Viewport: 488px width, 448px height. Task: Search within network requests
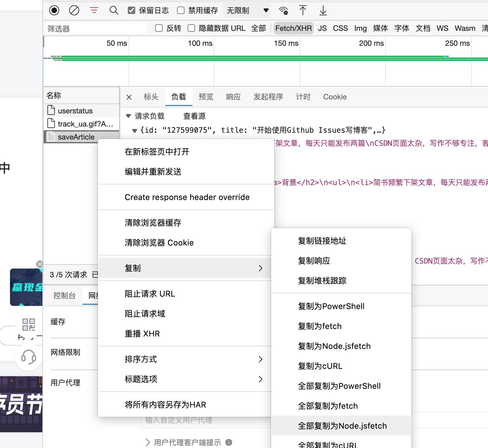click(114, 10)
